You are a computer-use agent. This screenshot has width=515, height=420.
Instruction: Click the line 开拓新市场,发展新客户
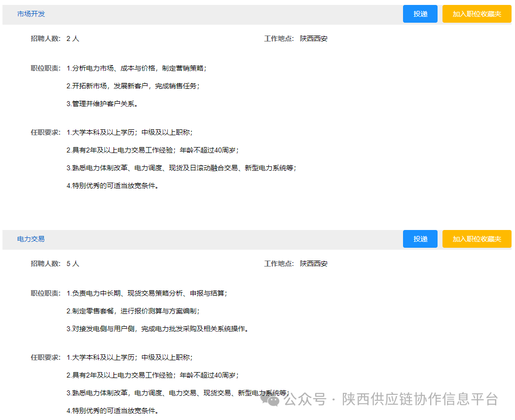tap(133, 86)
